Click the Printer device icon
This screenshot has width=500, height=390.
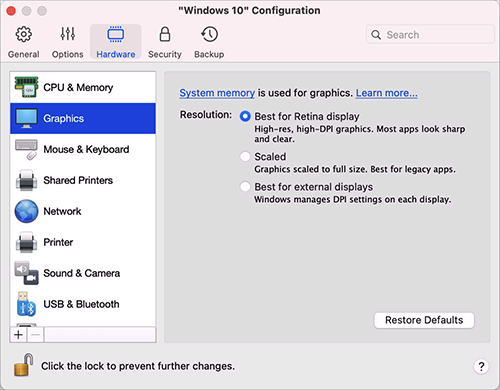point(26,242)
